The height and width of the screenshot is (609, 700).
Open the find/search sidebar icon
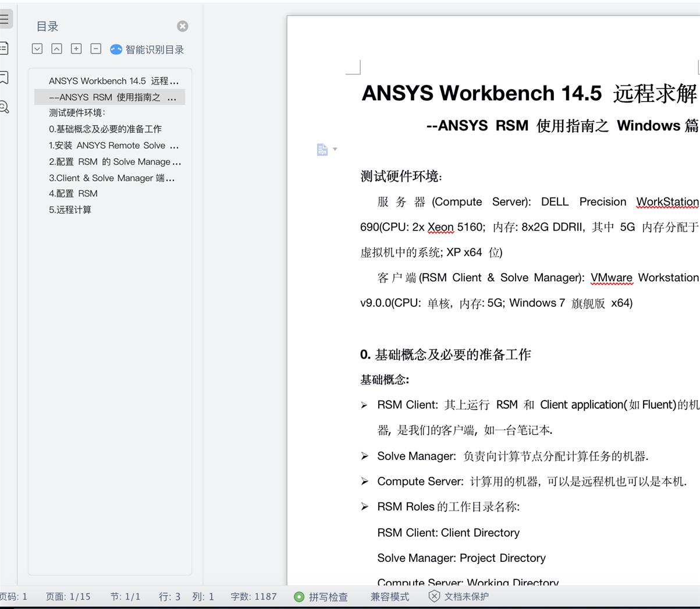coord(4,107)
